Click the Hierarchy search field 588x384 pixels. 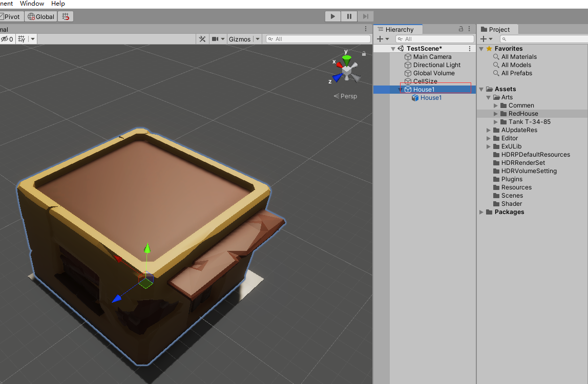[x=435, y=39]
